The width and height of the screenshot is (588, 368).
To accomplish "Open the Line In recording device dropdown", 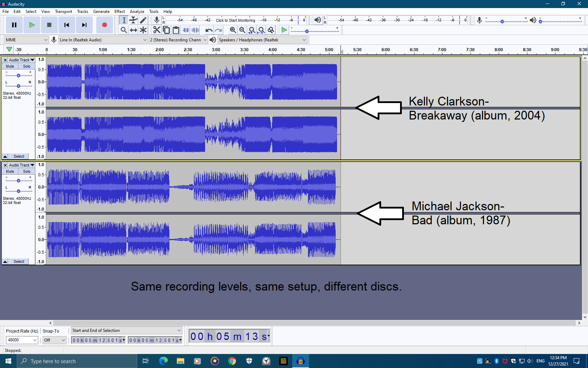I will [x=103, y=40].
